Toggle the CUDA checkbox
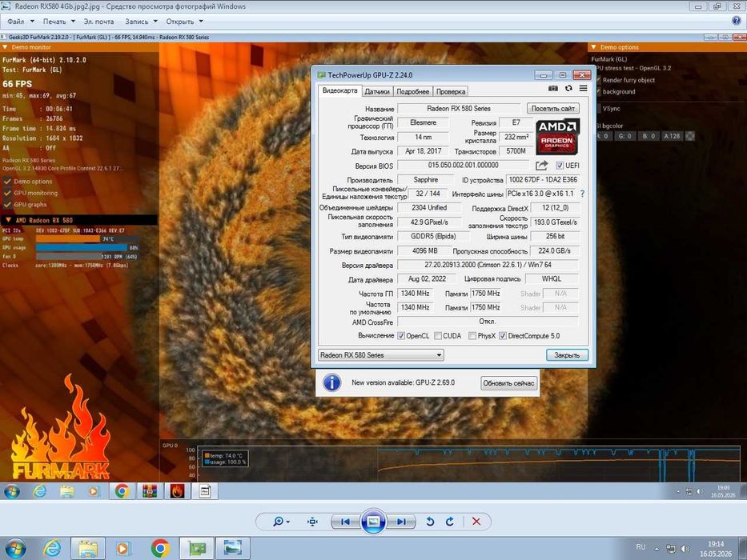Image resolution: width=747 pixels, height=560 pixels. click(438, 336)
